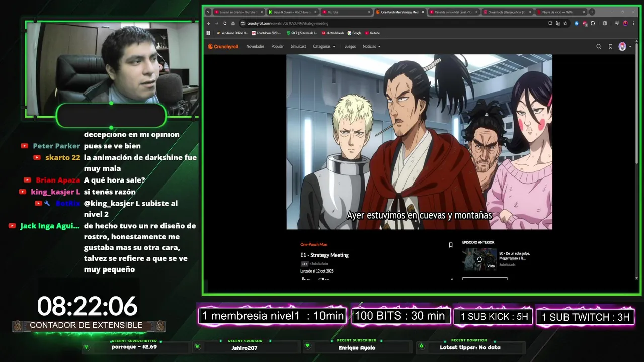
Task: Click the 1 SUB KICK : 5H banner
Action: (494, 316)
